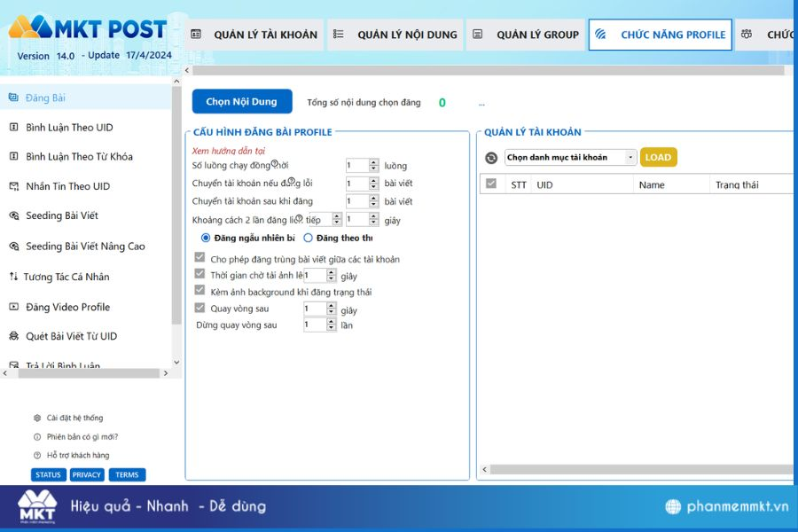
Task: Open Tương Tác Cá Nhân icon
Action: (13, 277)
